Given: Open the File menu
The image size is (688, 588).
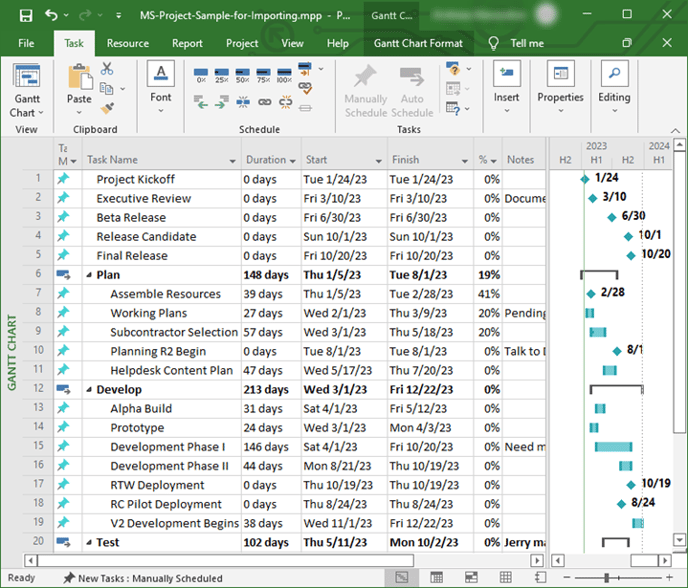Looking at the screenshot, I should tap(26, 43).
